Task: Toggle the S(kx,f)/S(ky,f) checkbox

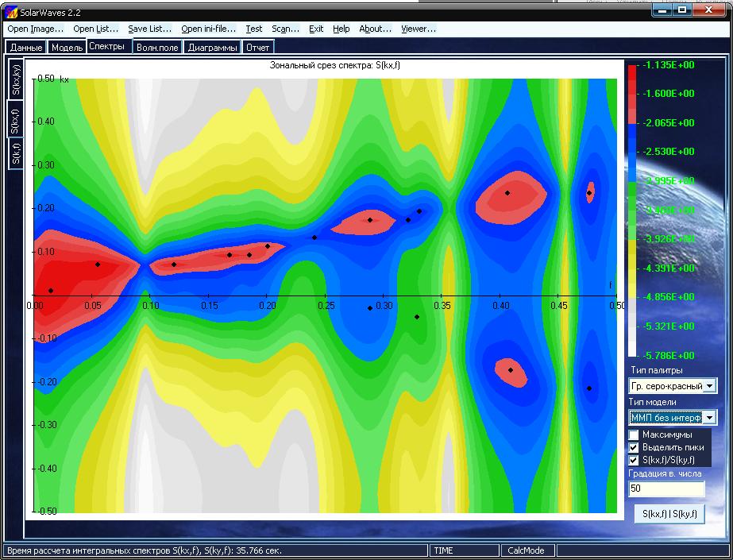Action: pos(634,460)
